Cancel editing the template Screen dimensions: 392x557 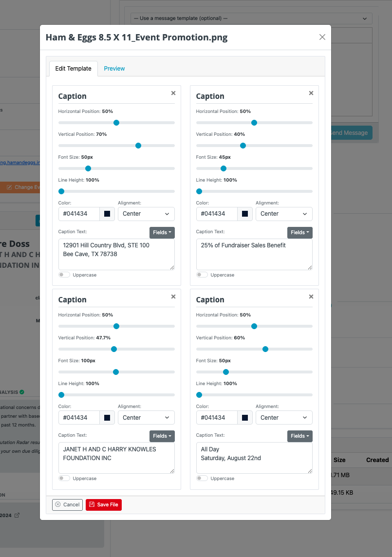68,505
